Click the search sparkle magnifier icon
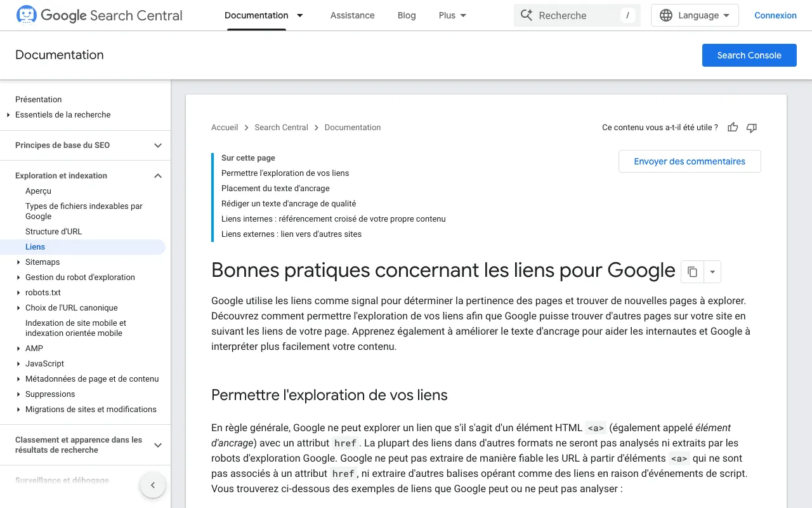The height and width of the screenshot is (508, 812). tap(527, 15)
